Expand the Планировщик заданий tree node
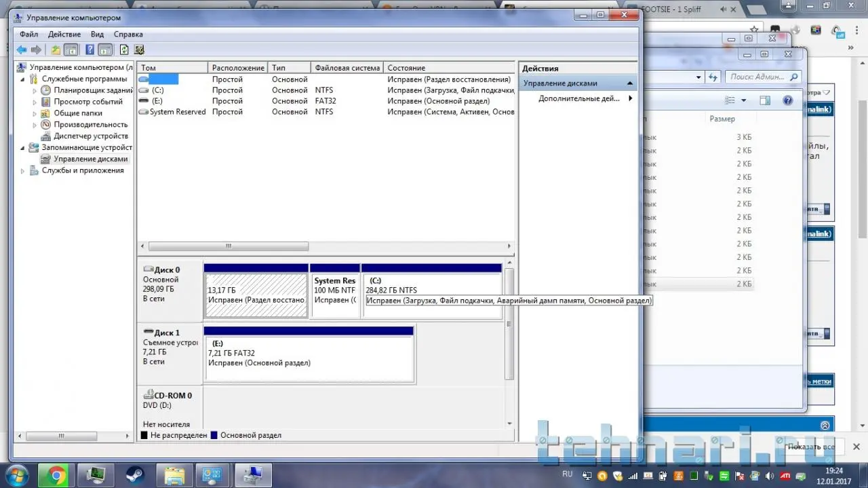868x488 pixels. click(x=35, y=90)
